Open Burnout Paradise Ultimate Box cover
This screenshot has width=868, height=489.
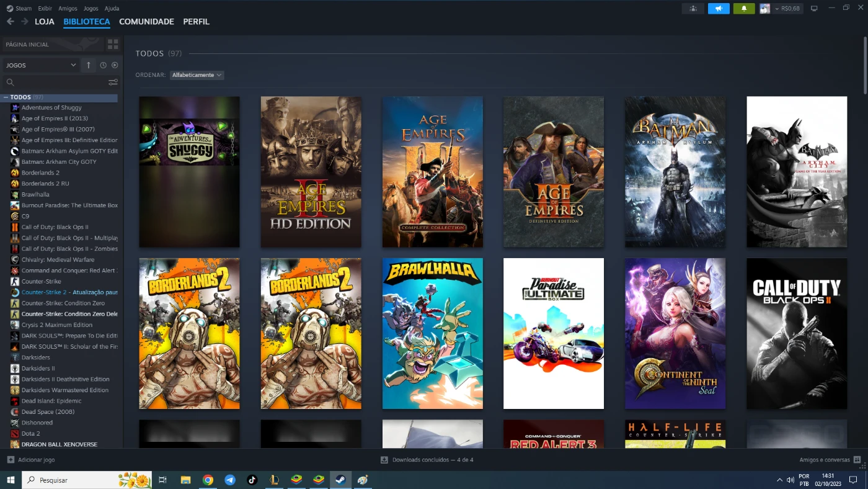(554, 334)
